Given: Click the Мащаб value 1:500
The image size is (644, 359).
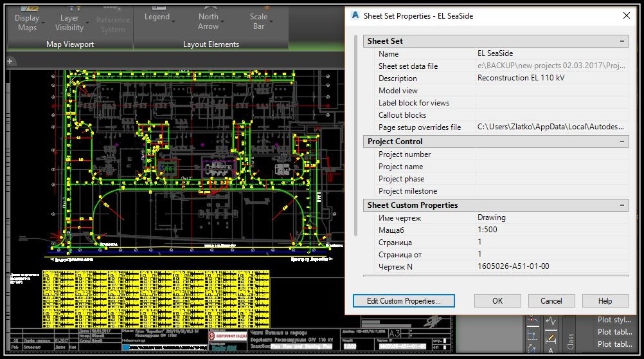Looking at the screenshot, I should [x=487, y=230].
